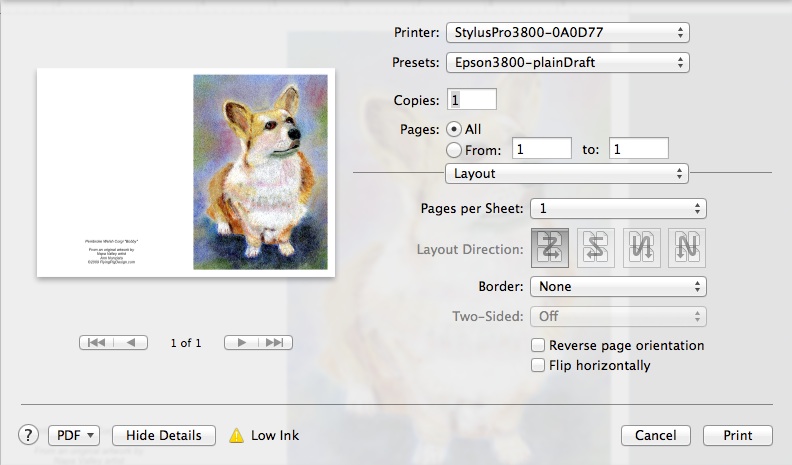Go to the last preview page

(274, 343)
